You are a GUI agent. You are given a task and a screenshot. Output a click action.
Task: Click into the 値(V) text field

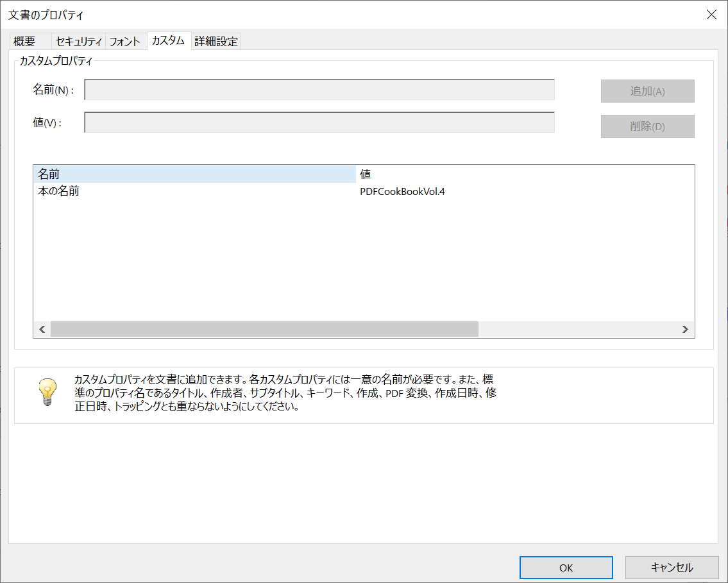[319, 123]
